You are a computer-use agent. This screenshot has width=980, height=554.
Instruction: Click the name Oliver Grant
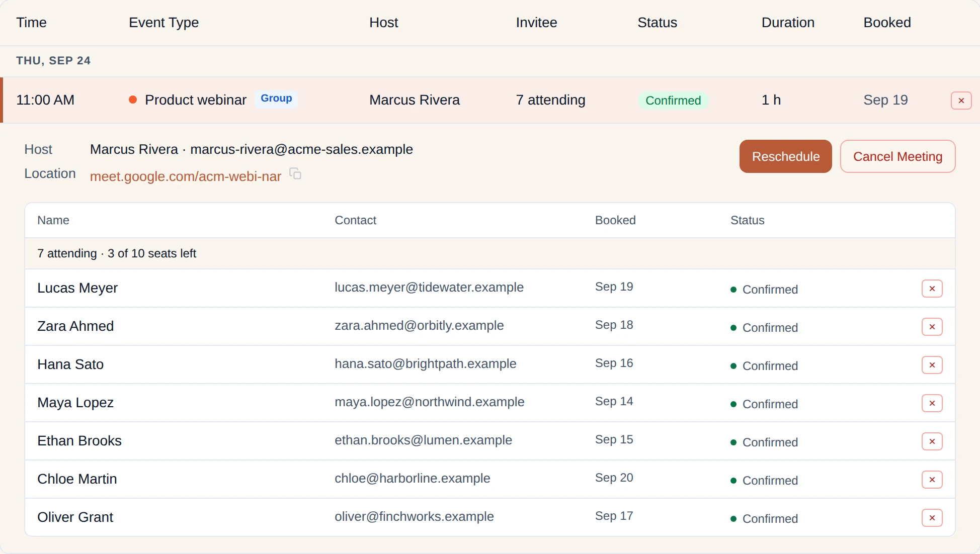point(75,517)
